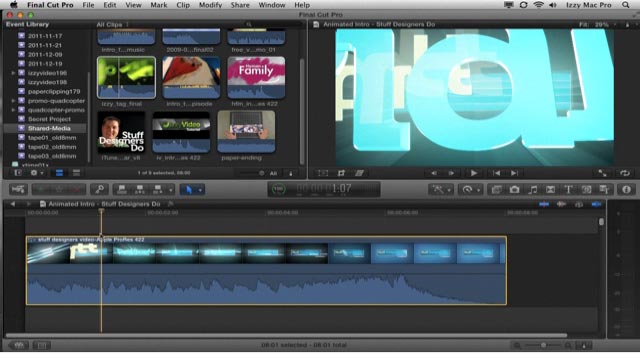Open the Modify menu
640x360 pixels.
(210, 5)
